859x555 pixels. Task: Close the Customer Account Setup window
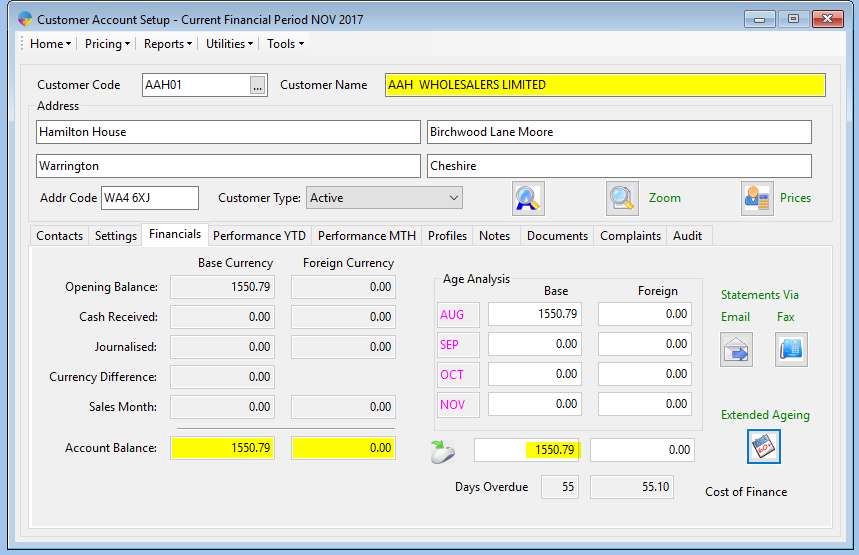click(828, 19)
